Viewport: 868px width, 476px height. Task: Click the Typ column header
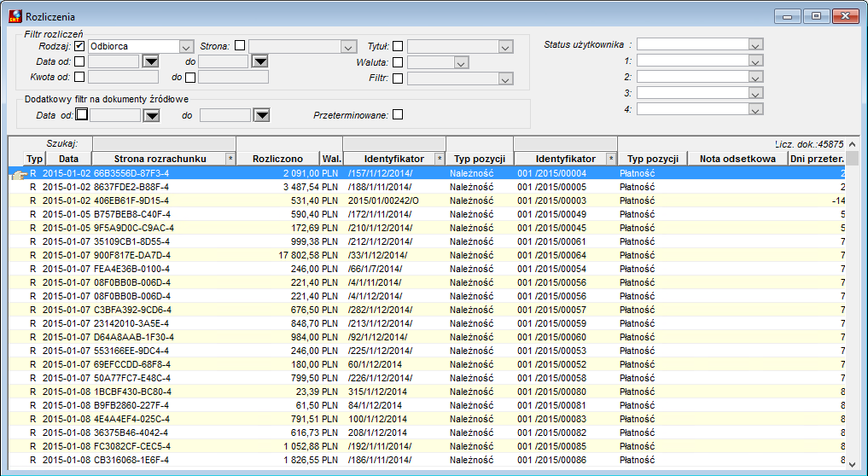tap(34, 159)
